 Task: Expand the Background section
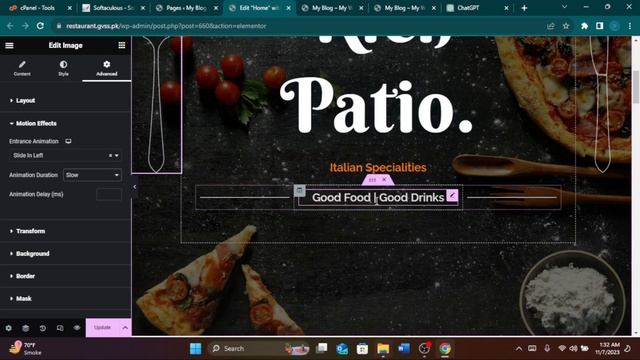pos(65,253)
